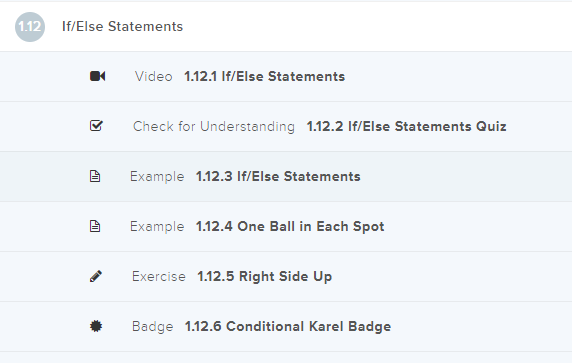572x363 pixels.
Task: Click the checkmark quiz icon for 1.12.2
Action: 96,126
